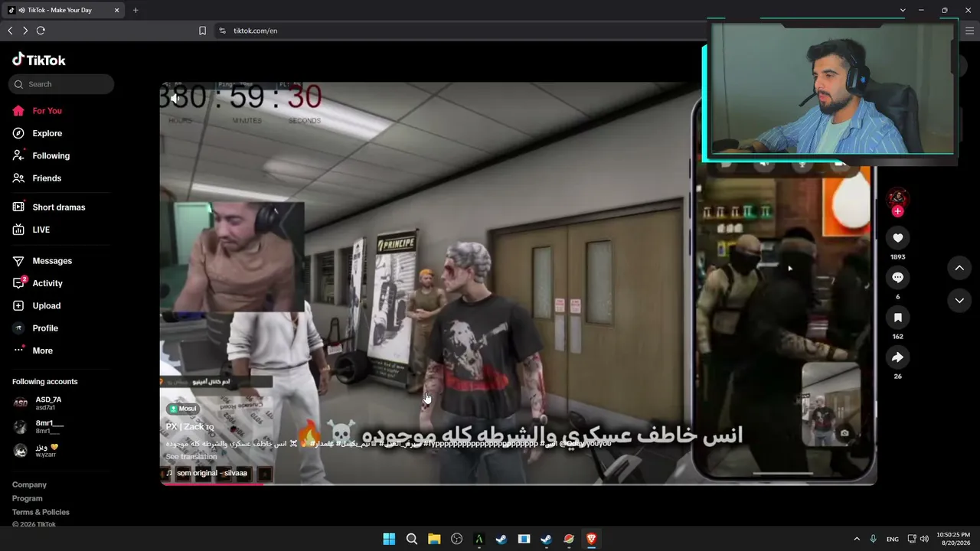Switch the ENG input language
Viewport: 980px width, 551px height.
tap(893, 539)
